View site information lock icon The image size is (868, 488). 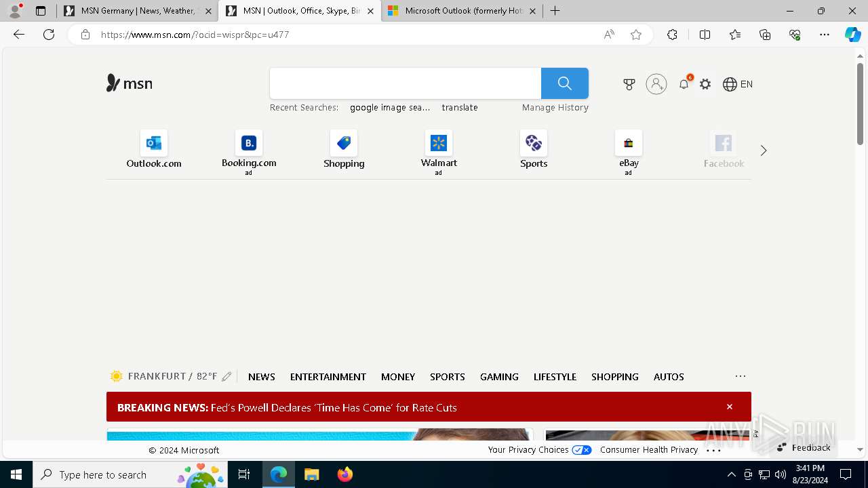[85, 35]
